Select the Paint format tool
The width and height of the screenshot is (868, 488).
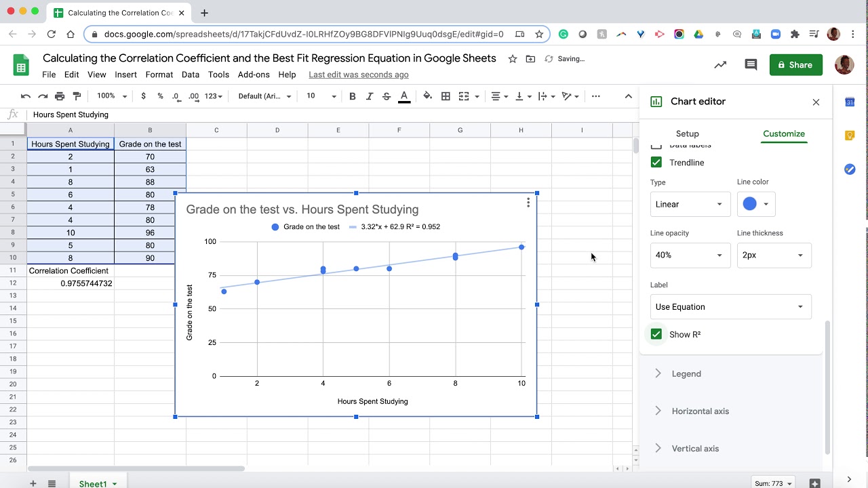(x=77, y=96)
